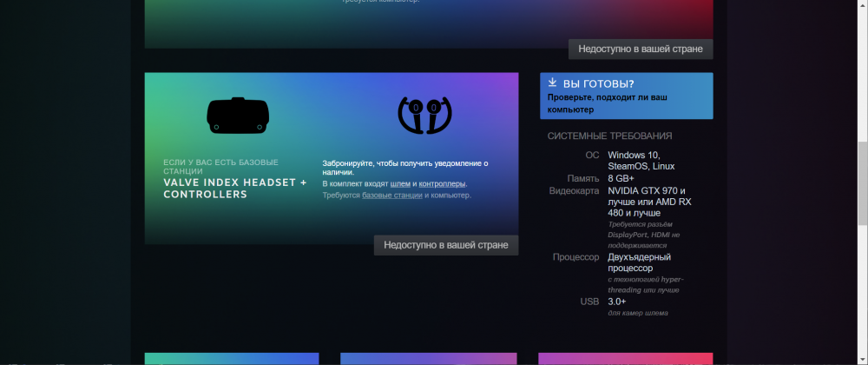Screen dimensions: 868x365
Task: Click the VALVE INDEX HEADSET + CONTROLLERS title
Action: tap(235, 189)
